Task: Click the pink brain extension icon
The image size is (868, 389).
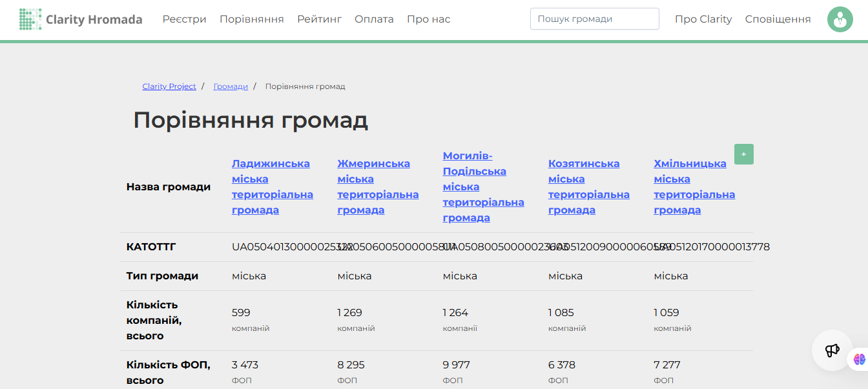Action: pos(859,359)
